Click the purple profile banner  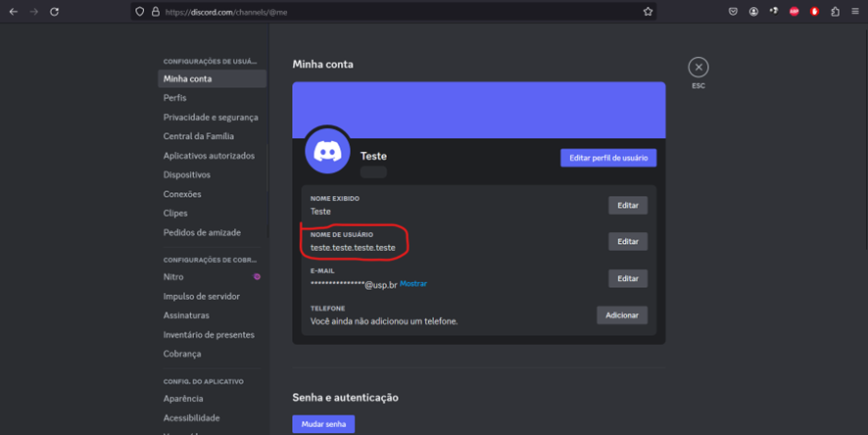pyautogui.click(x=479, y=110)
